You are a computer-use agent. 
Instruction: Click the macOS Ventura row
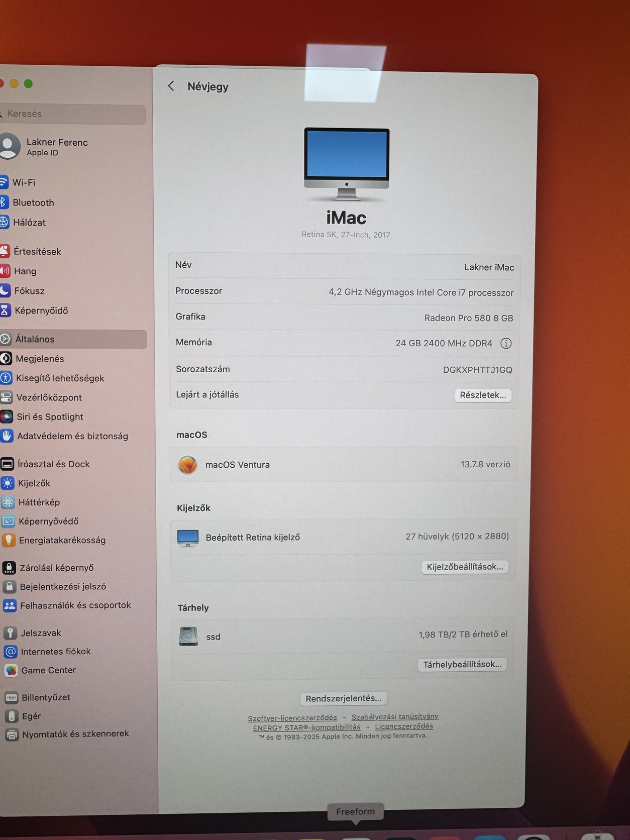tap(344, 465)
